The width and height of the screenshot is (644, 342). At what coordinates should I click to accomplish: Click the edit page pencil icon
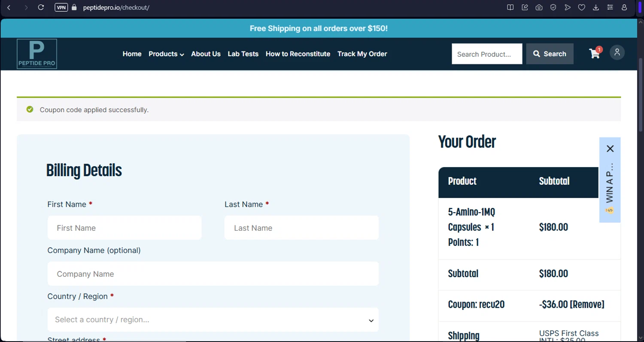[525, 7]
